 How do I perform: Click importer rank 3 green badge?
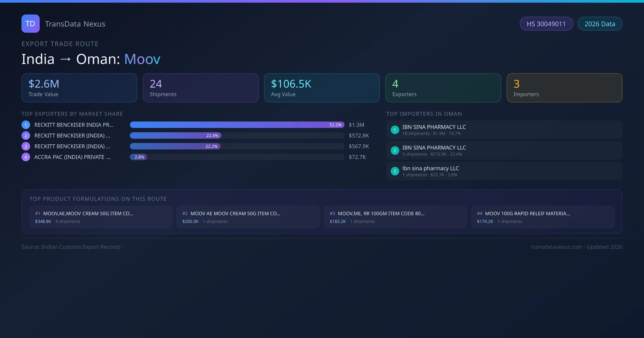tap(395, 171)
